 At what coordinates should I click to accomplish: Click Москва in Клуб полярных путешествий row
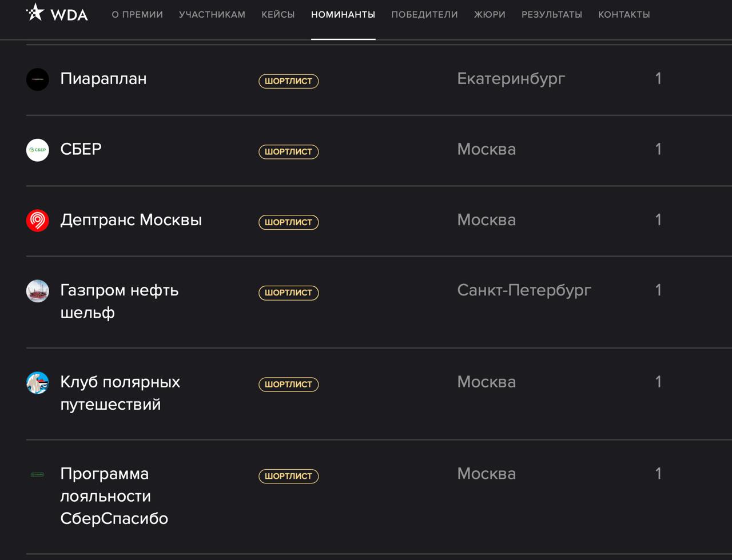(487, 382)
